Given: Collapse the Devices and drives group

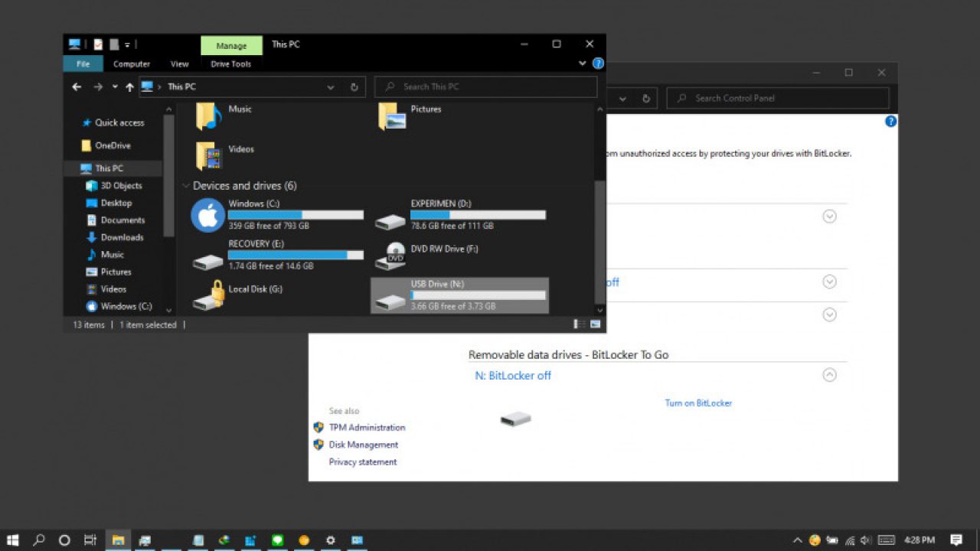Looking at the screenshot, I should click(186, 186).
